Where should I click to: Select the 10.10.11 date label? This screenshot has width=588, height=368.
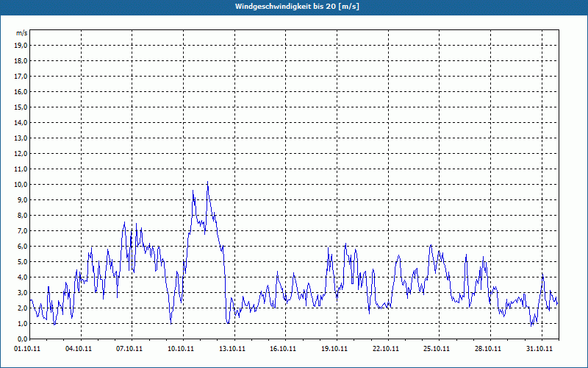point(181,349)
